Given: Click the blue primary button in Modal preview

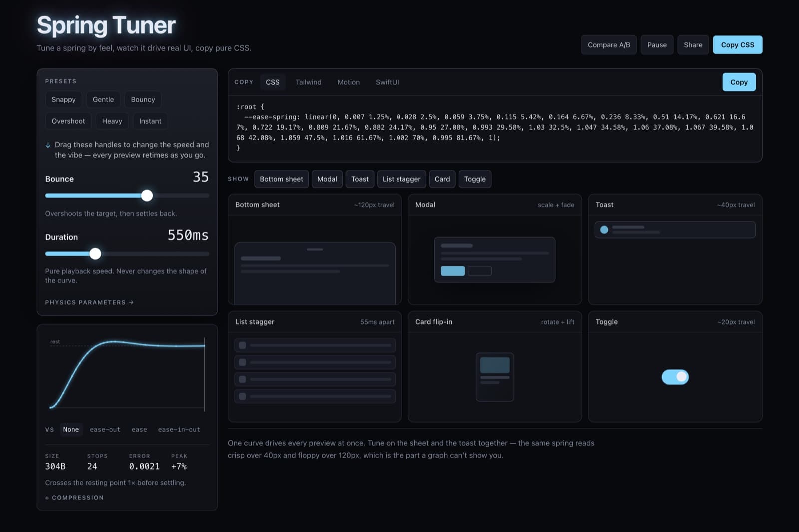Looking at the screenshot, I should 453,271.
